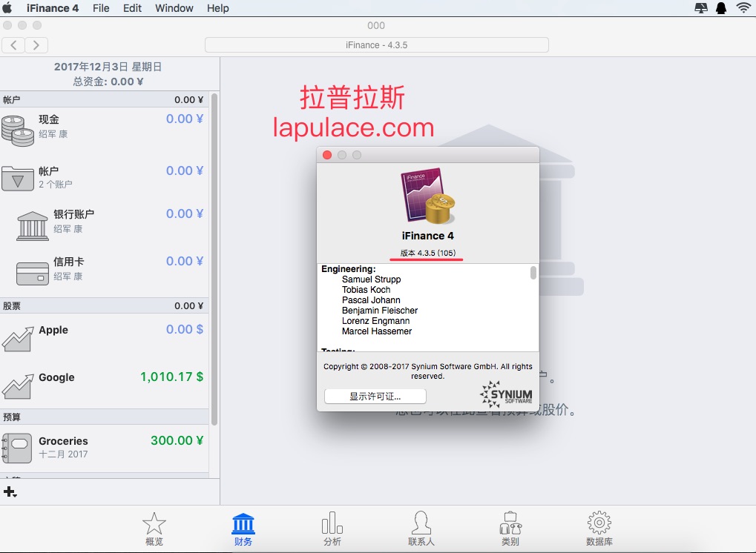Select the 银行账户 bank building icon
Image resolution: width=756 pixels, height=553 pixels.
pos(33,226)
